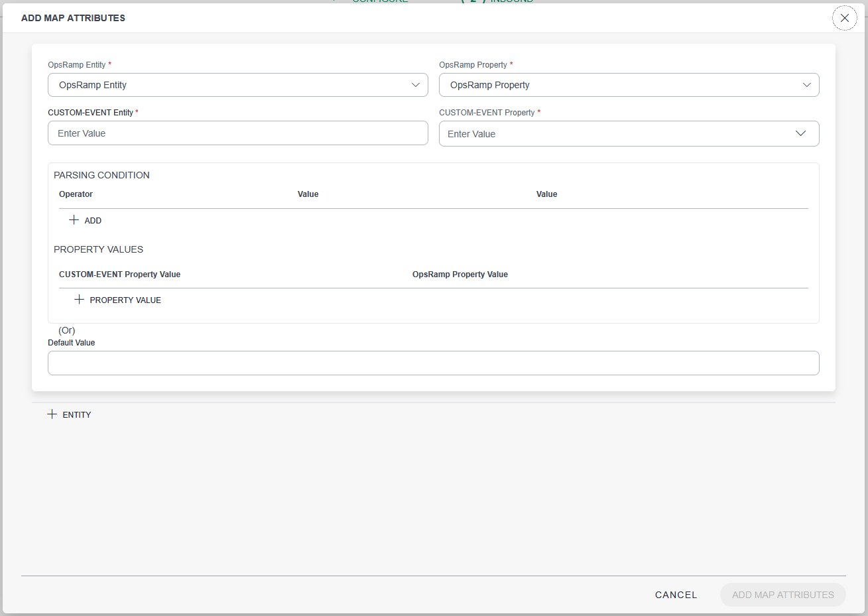Click the CUSTOM-EVENT Property Value column header
This screenshot has width=868, height=616.
119,275
